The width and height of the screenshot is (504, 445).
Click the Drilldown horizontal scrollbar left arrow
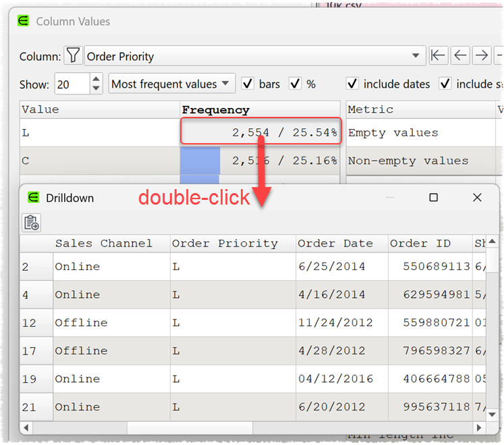(26, 427)
